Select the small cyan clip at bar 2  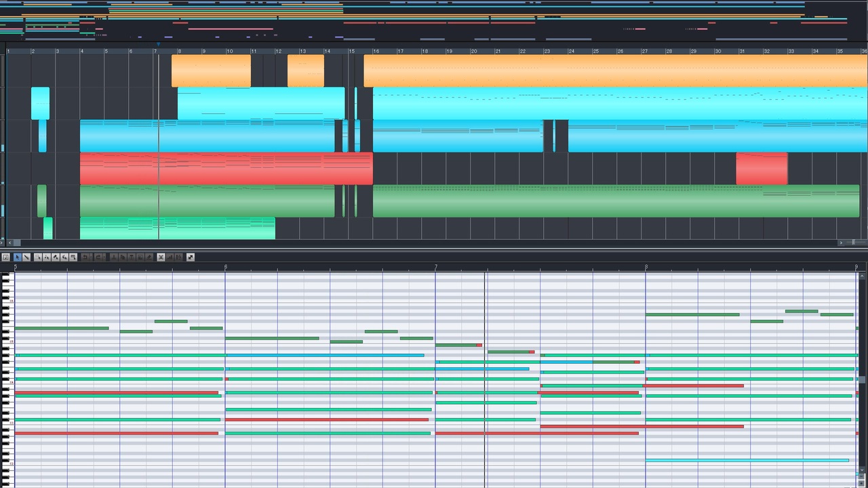click(x=40, y=103)
